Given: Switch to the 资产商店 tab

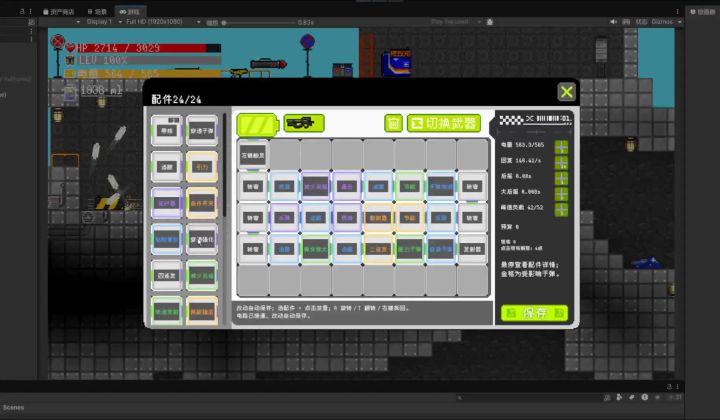Looking at the screenshot, I should click(58, 11).
